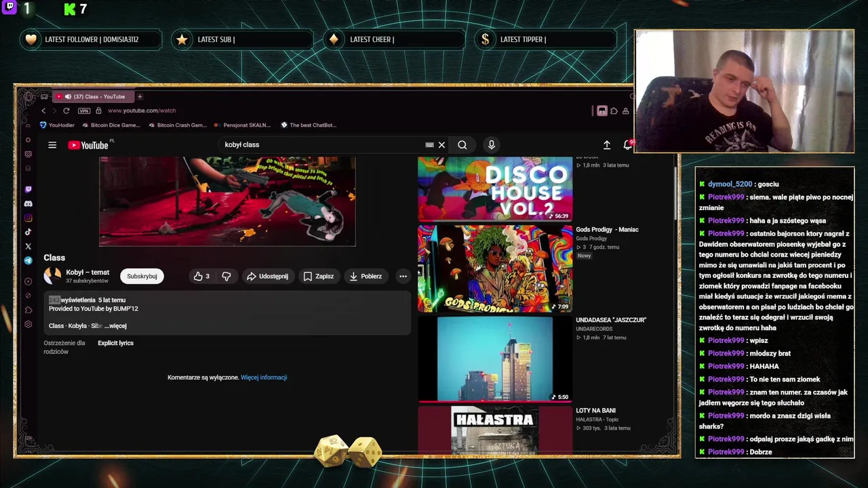Open the UNDADASEA "JASZCZUR" video title

pos(611,320)
